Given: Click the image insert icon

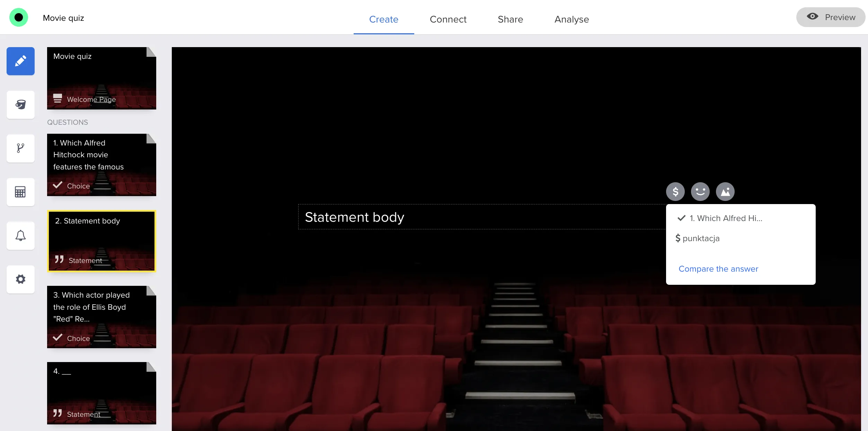Looking at the screenshot, I should click(725, 192).
